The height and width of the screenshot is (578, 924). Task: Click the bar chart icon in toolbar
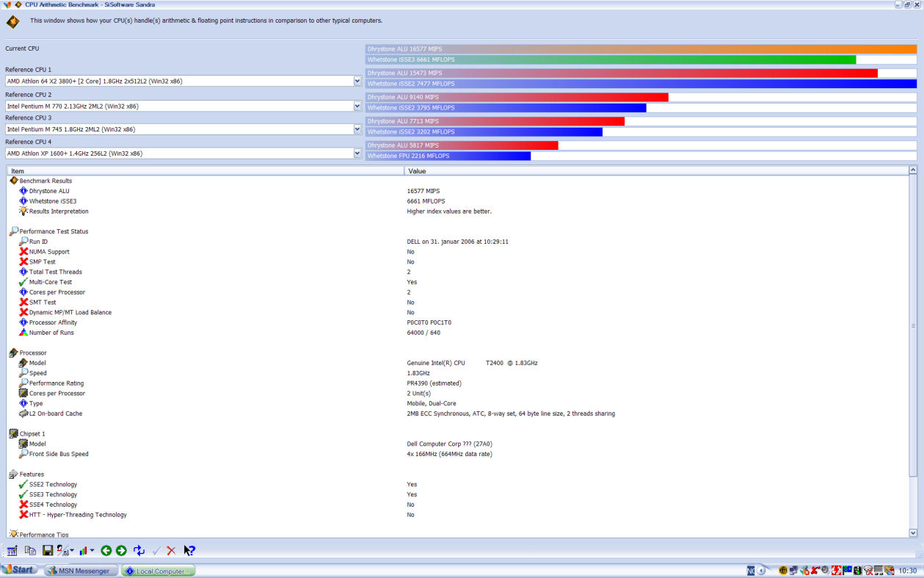point(84,550)
